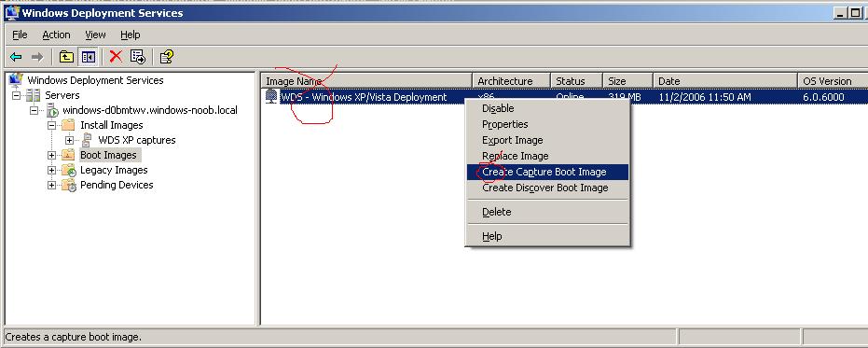868x348 pixels.
Task: Click the WDS XP captures group icon
Action: (x=87, y=140)
